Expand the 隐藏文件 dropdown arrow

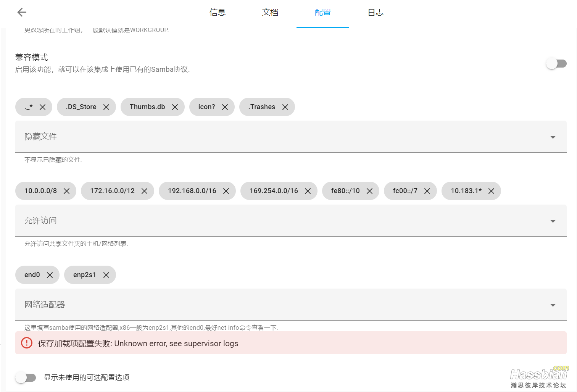[x=553, y=137]
